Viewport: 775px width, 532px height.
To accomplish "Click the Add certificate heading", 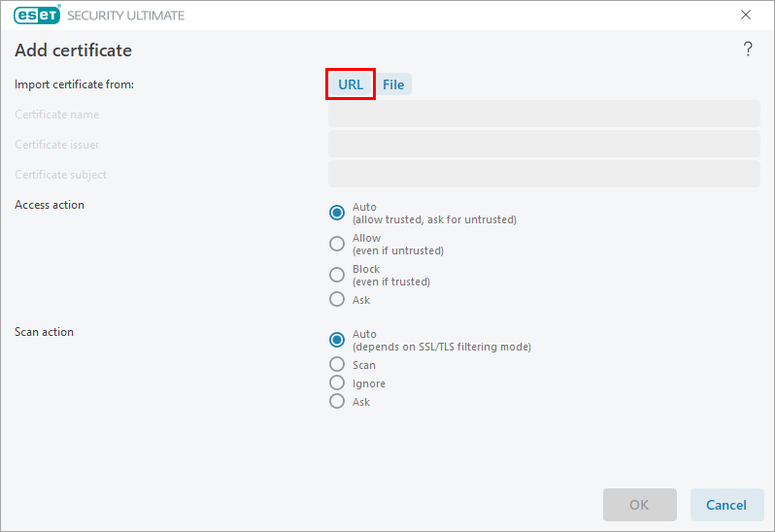I will coord(73,50).
